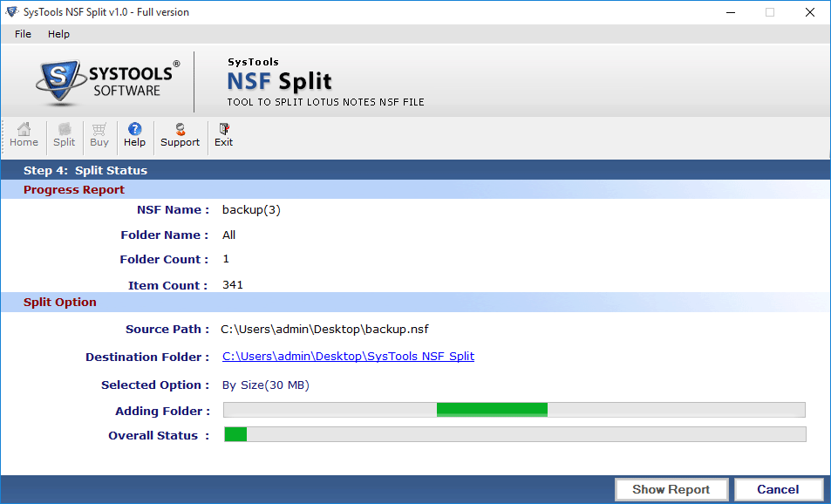
Task: Click the Overall Status progress bar
Action: [x=514, y=434]
